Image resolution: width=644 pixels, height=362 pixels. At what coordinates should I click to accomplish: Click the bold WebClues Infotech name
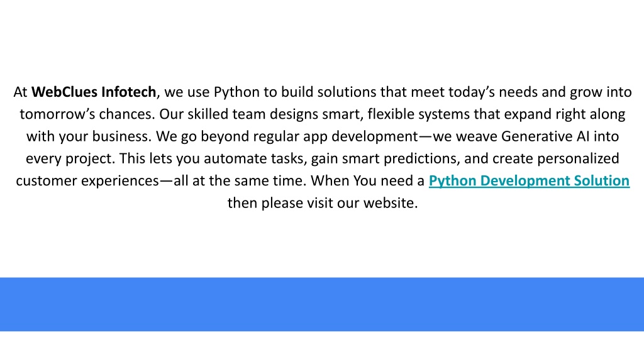93,92
